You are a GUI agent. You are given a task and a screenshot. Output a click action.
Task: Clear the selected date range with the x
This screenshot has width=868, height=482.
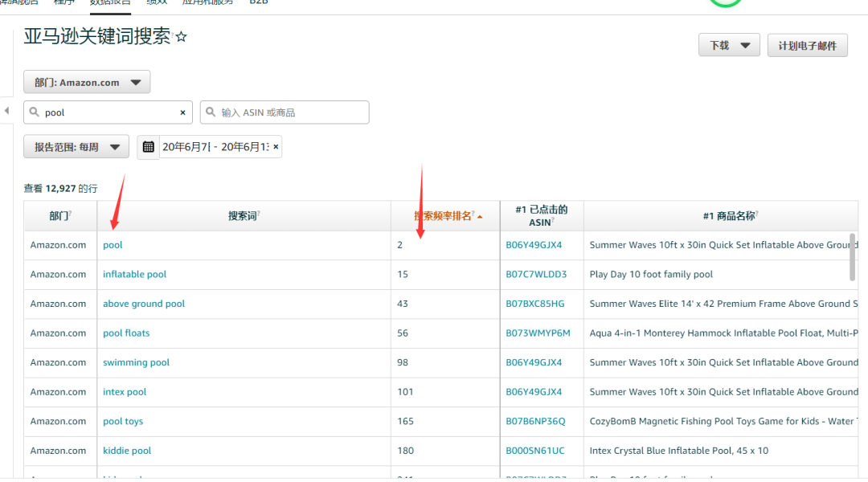pyautogui.click(x=276, y=147)
